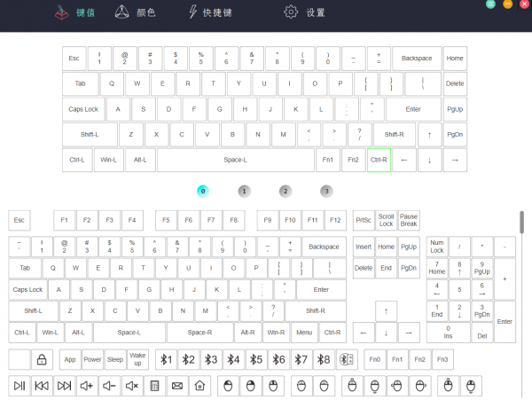Choose the Fn0 key in lower panel
The width and height of the screenshot is (532, 400).
click(x=375, y=359)
